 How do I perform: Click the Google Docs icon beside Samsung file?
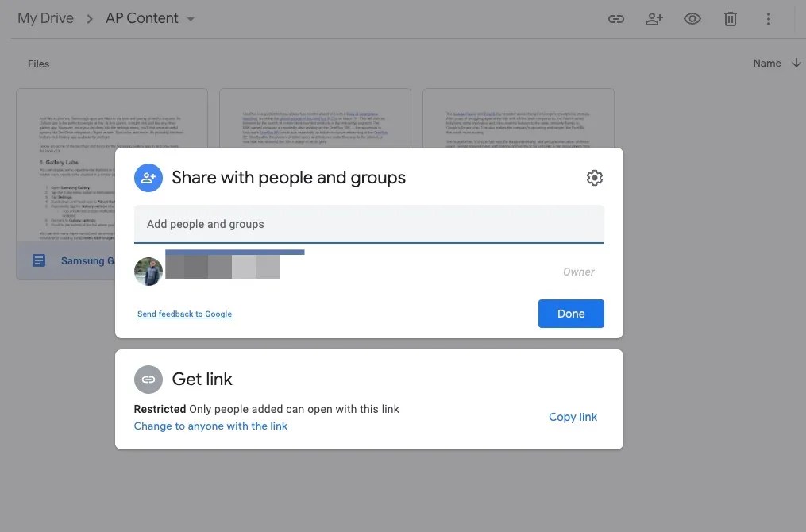[39, 260]
